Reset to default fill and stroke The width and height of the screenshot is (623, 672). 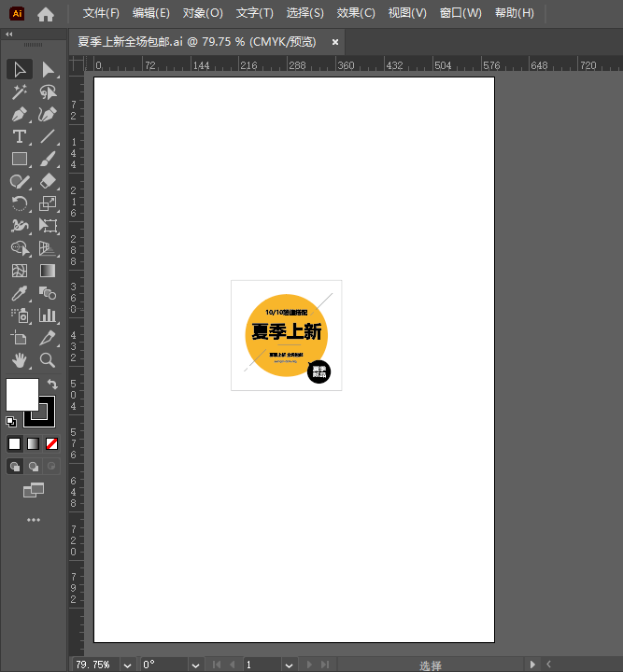click(x=11, y=422)
